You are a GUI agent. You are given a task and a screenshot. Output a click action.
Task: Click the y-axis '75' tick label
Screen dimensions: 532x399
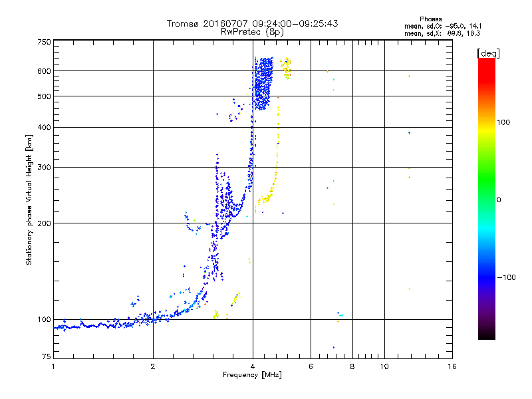pyautogui.click(x=47, y=356)
